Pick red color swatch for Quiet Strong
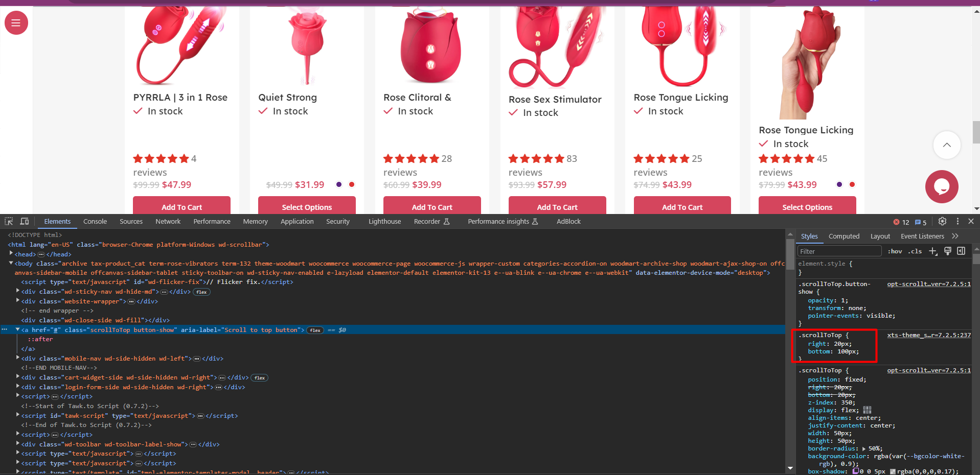 352,184
